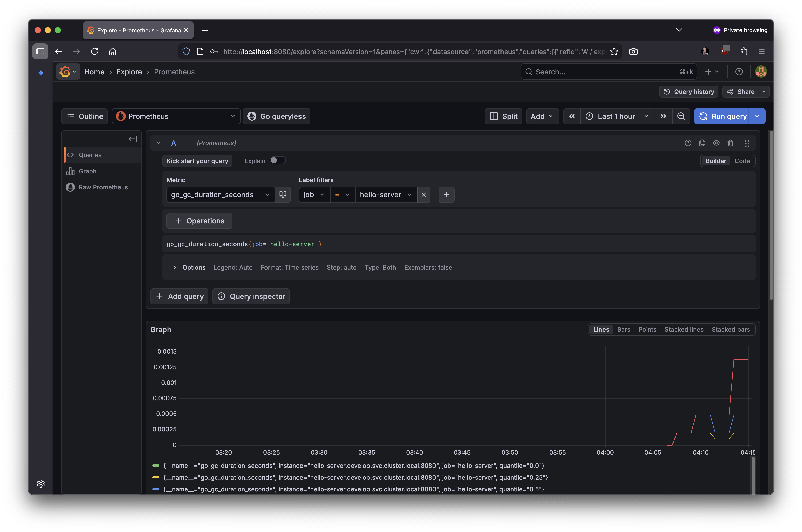Click the zoom out time range icon
The height and width of the screenshot is (532, 802).
point(681,116)
